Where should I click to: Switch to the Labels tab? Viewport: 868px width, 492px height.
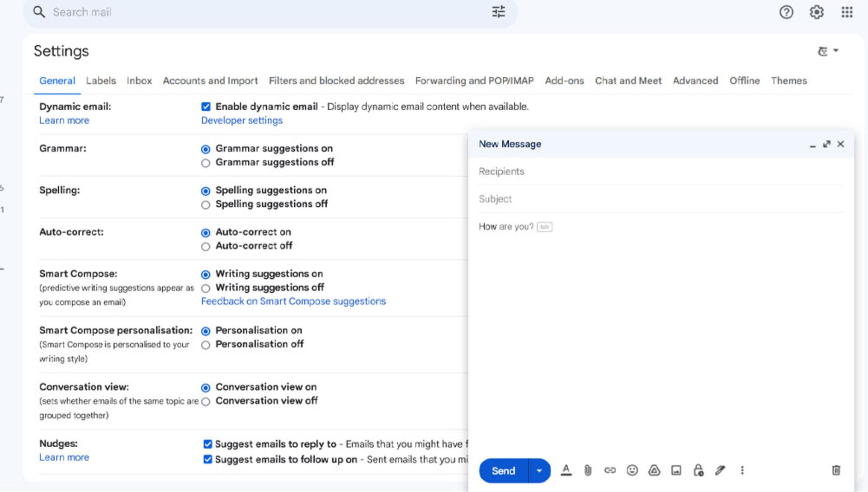point(101,81)
